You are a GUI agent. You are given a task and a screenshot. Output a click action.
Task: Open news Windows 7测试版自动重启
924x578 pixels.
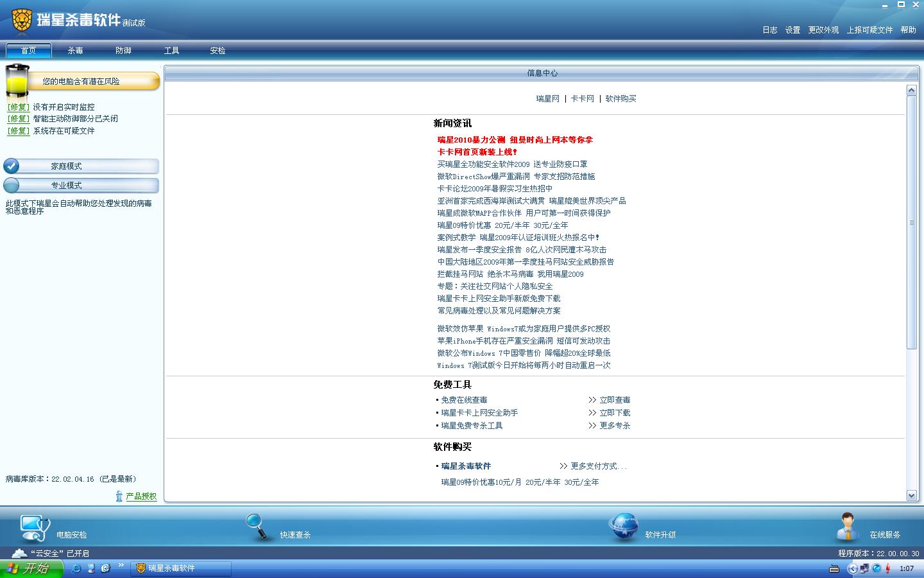coord(524,365)
